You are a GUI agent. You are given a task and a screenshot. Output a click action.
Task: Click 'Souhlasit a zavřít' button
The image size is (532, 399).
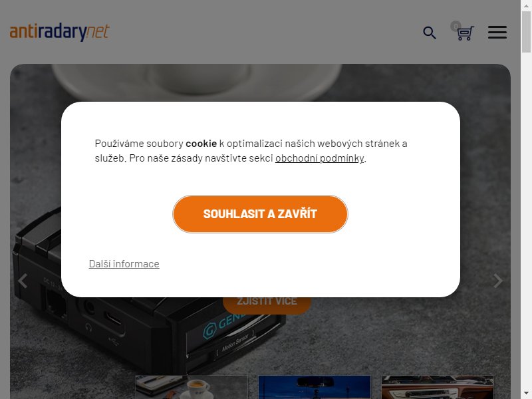(260, 214)
